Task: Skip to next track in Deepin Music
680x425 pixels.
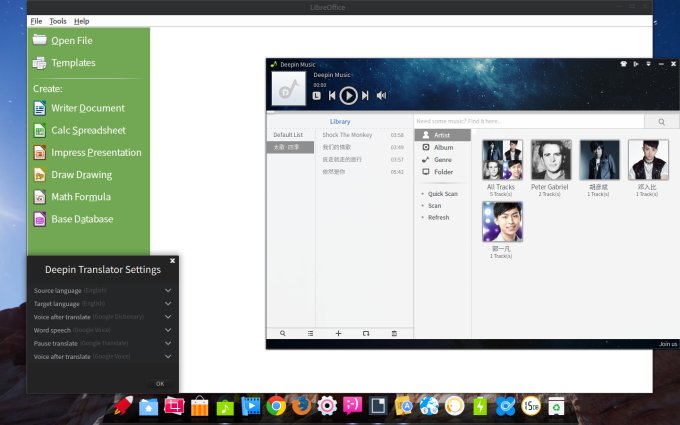Action: coord(365,95)
